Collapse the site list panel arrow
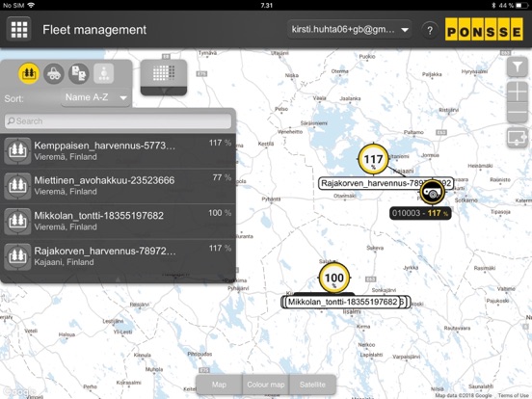This screenshot has height=399, width=532. tap(118, 279)
